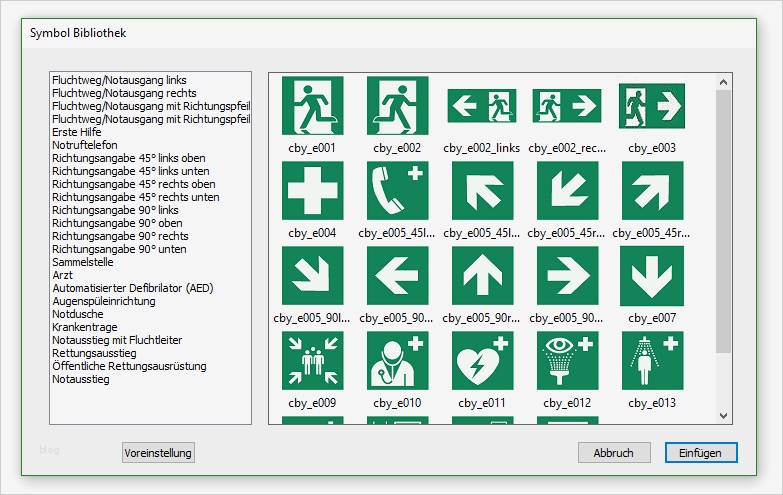The height and width of the screenshot is (495, 783).
Task: Select 'Krankentrage' list entry
Action: tap(85, 327)
